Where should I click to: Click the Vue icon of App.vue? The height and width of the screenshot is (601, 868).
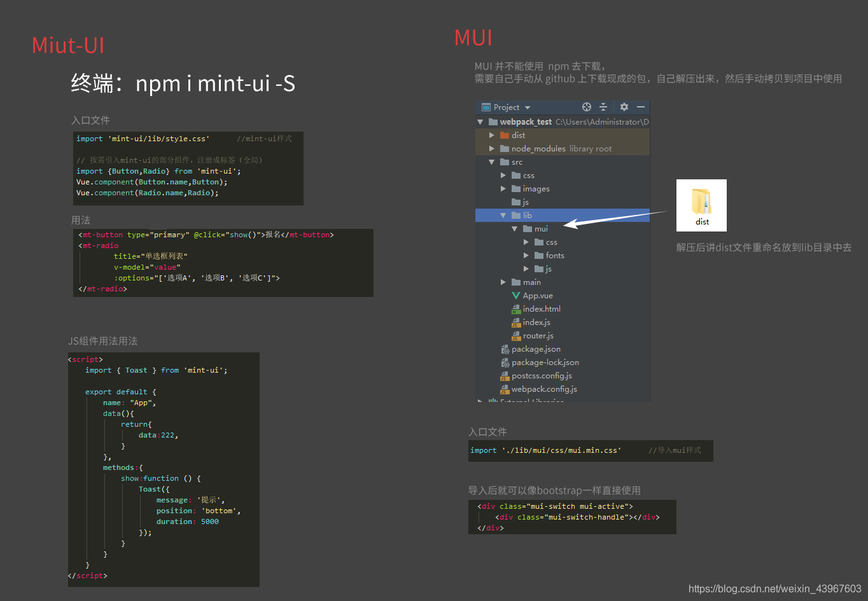[516, 296]
